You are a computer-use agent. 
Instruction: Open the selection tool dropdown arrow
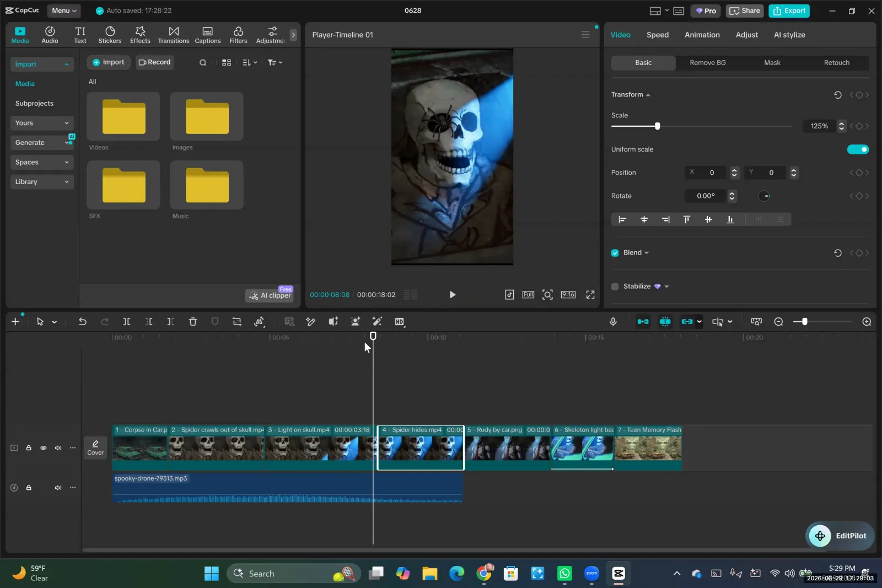pos(55,322)
